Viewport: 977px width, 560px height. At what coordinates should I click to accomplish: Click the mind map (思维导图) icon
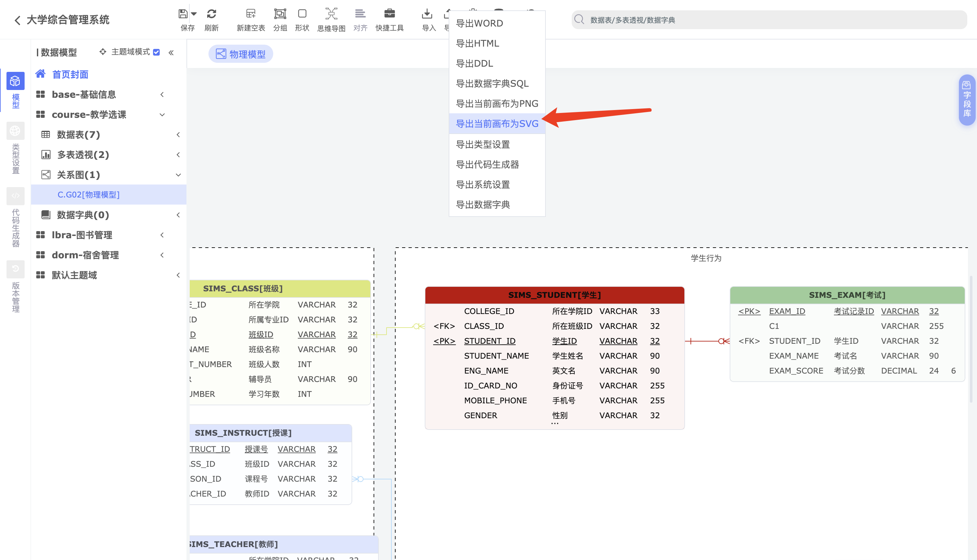click(x=331, y=14)
